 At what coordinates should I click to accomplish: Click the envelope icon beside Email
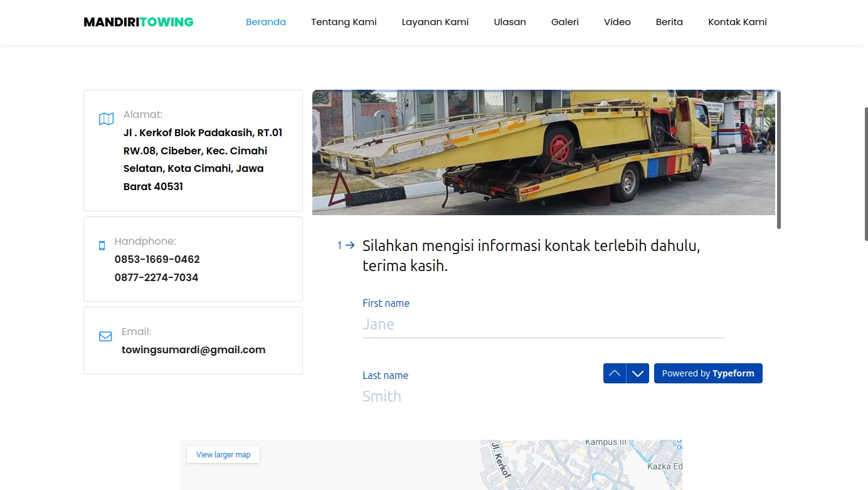click(105, 336)
